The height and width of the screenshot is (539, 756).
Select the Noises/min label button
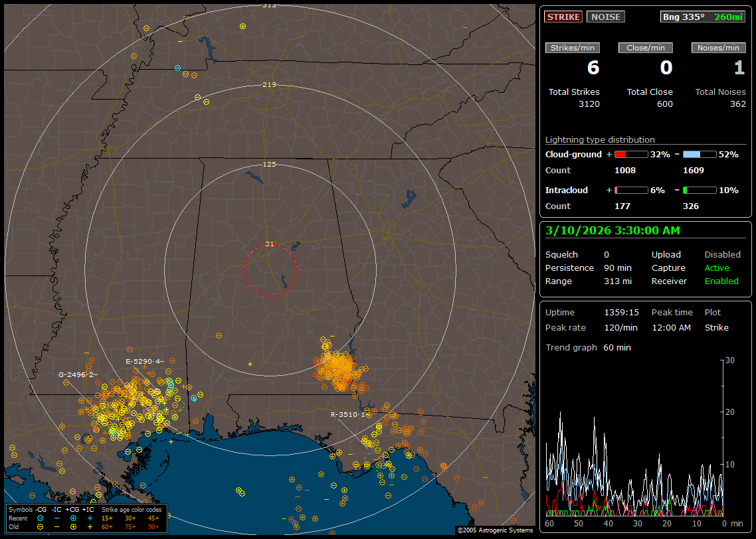tap(718, 48)
